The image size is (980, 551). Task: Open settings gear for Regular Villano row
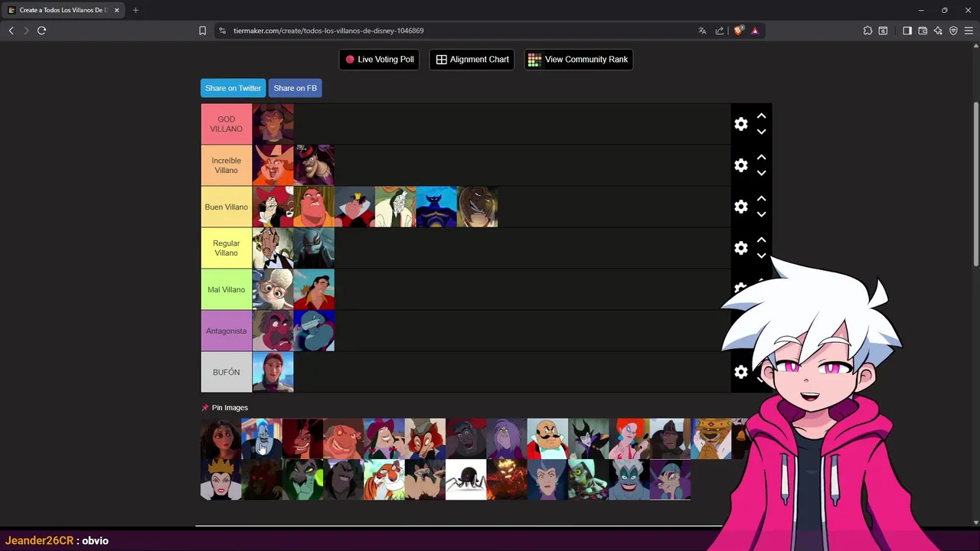click(x=740, y=248)
